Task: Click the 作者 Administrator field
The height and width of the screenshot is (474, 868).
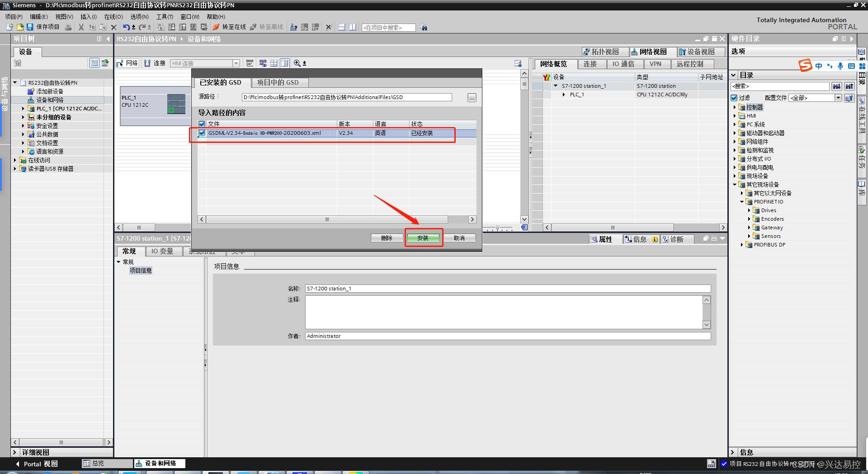Action: [508, 336]
